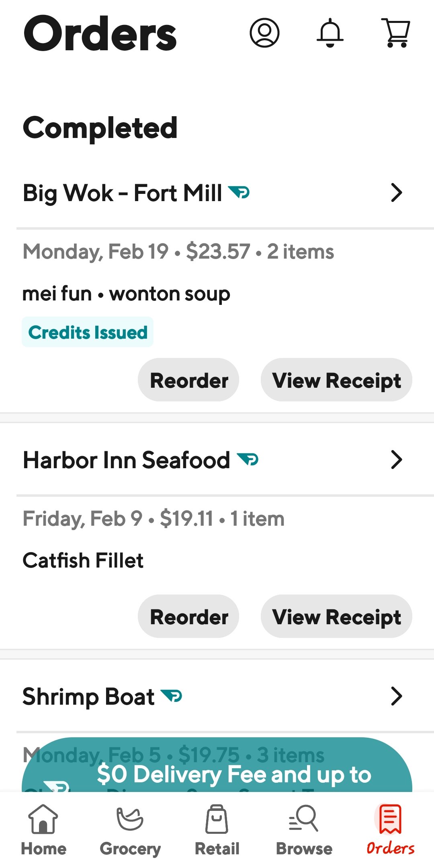Expand the Harbor Inn Seafood order chevron
Image resolution: width=434 pixels, height=868 pixels.
click(396, 460)
